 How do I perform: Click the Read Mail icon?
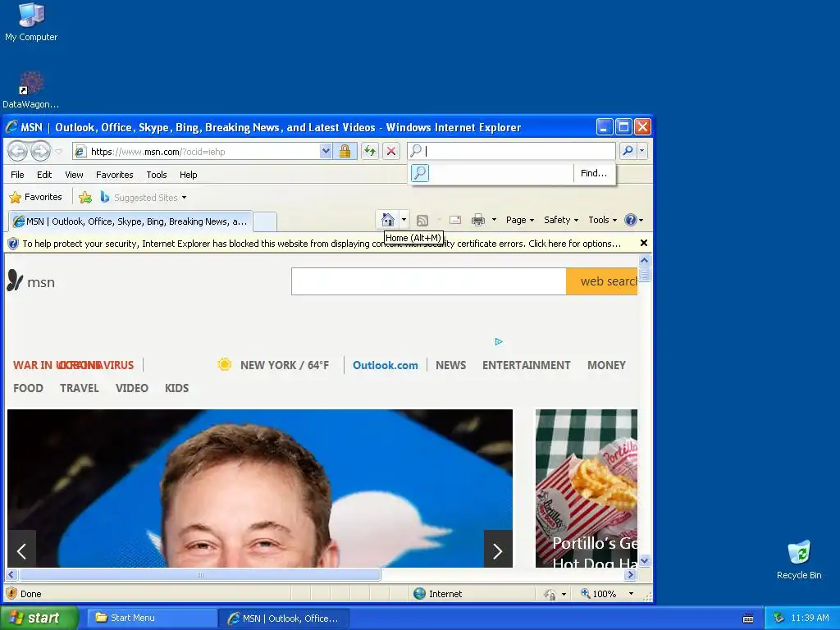(454, 220)
